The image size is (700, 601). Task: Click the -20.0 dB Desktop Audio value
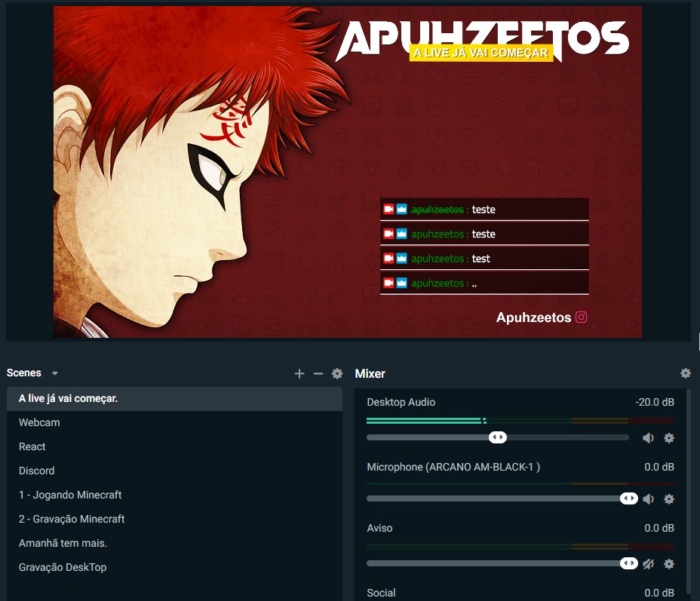655,402
